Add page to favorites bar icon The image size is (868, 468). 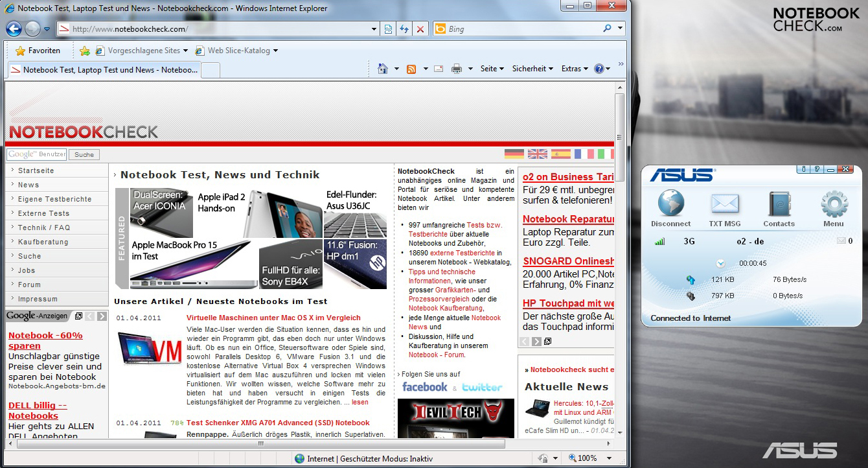coord(85,51)
